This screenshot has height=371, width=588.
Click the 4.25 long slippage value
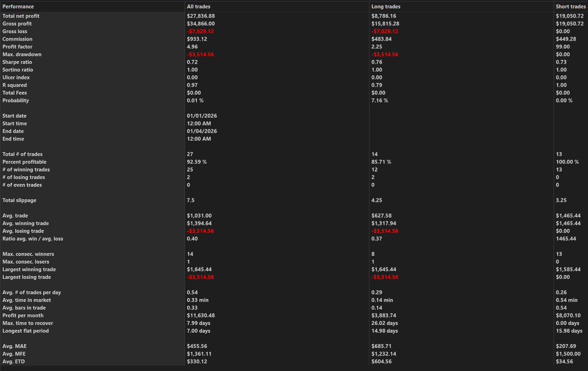coord(376,200)
